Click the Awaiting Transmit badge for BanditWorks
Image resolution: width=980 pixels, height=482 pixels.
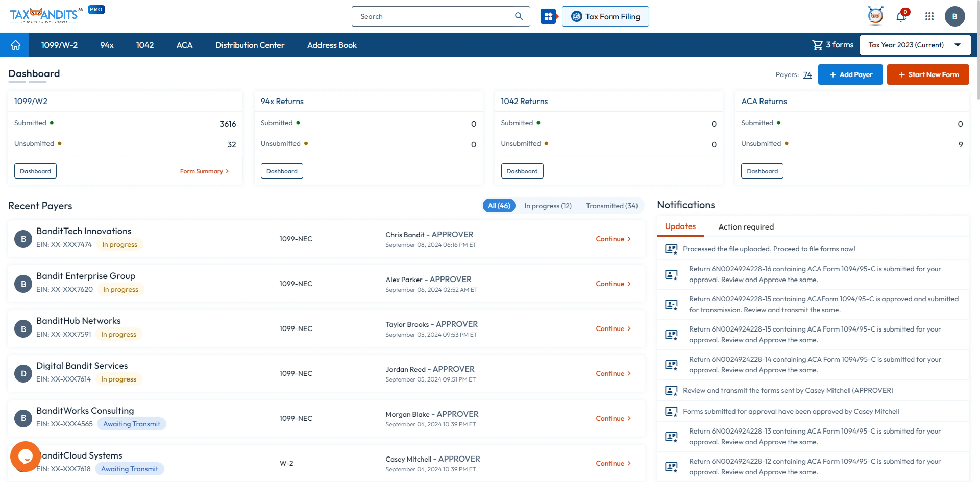131,424
